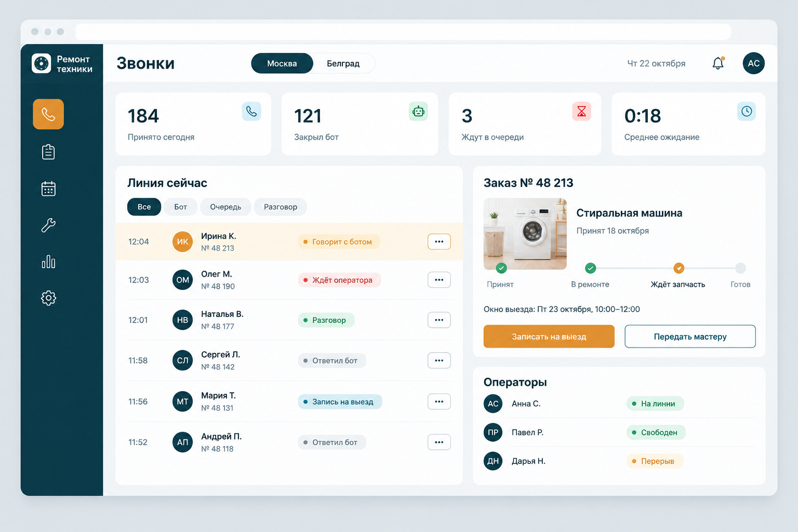Image resolution: width=798 pixels, height=532 pixels.
Task: Click the Запись на выезд status badge
Action: coord(340,402)
